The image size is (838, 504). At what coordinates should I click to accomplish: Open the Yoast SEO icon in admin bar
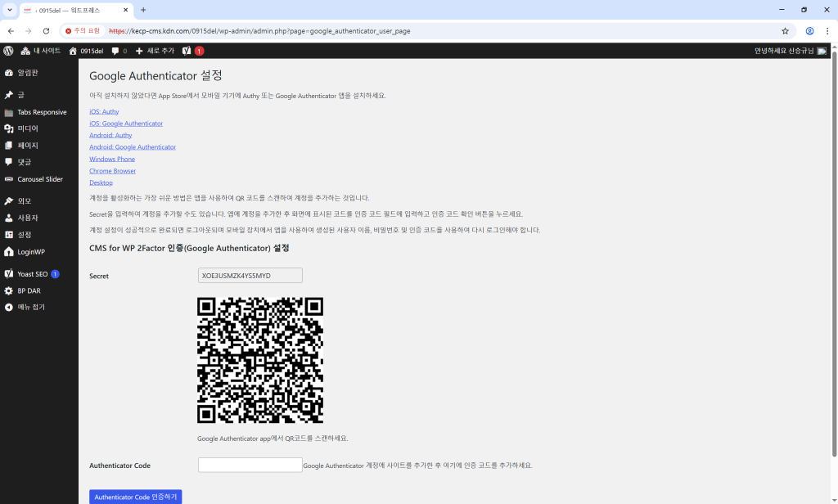(x=187, y=51)
